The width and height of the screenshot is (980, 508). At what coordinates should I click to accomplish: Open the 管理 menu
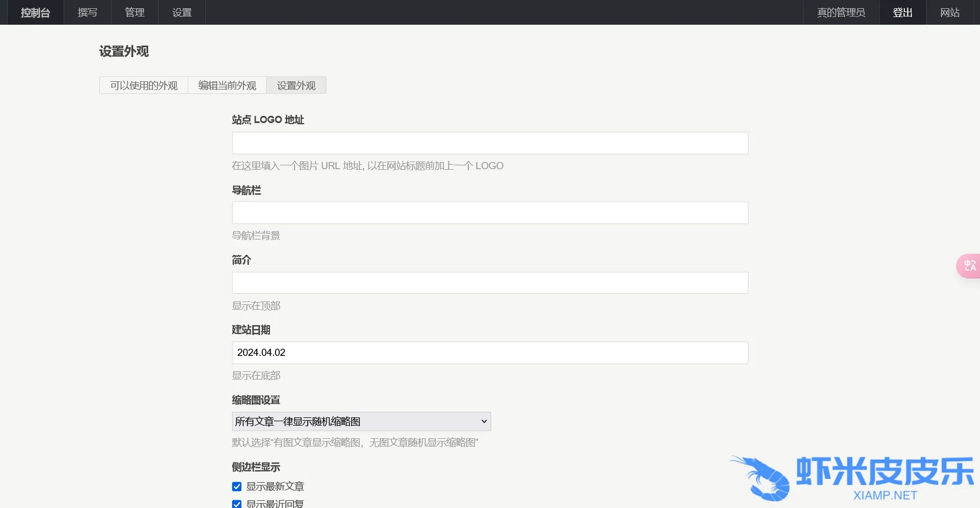click(134, 13)
